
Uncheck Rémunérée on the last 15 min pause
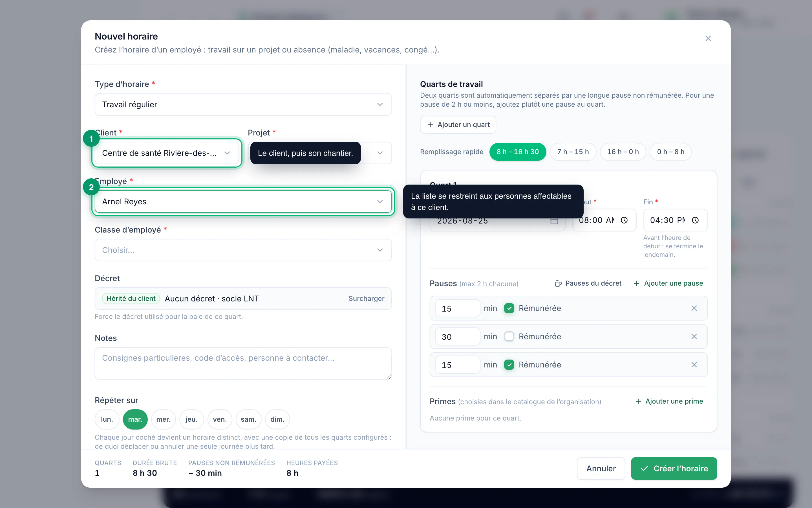[509, 365]
